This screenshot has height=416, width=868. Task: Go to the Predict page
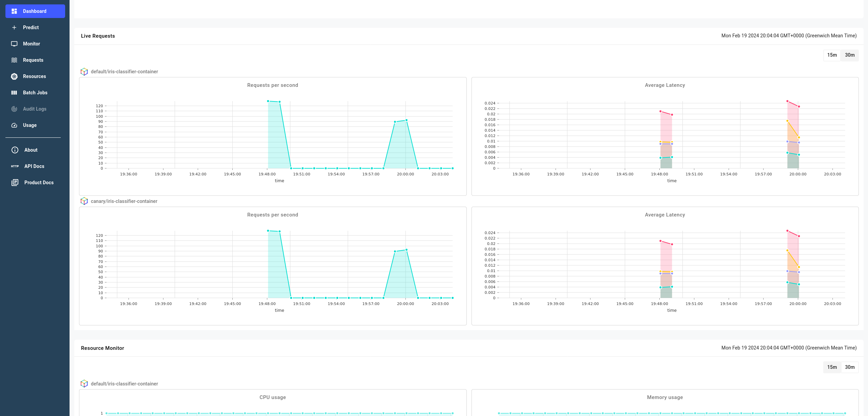click(x=35, y=27)
